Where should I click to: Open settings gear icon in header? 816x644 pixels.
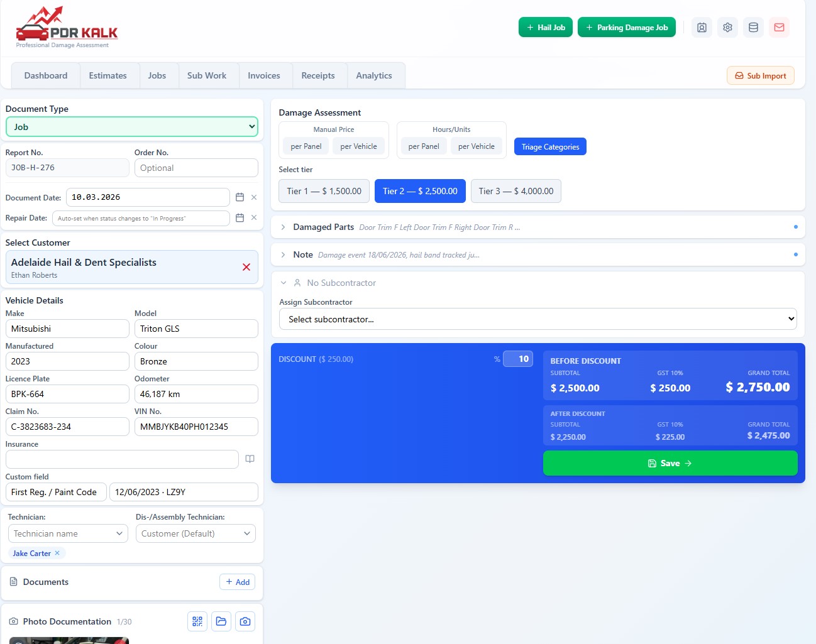(727, 28)
